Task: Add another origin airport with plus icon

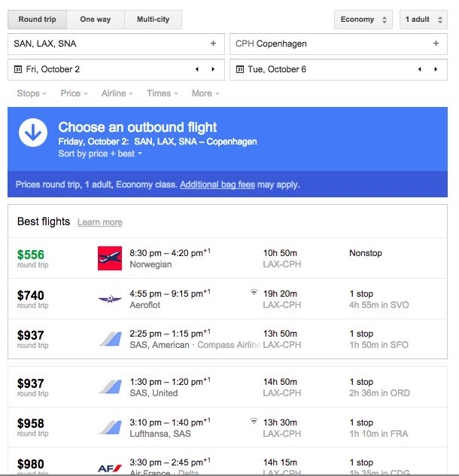Action: [x=213, y=44]
